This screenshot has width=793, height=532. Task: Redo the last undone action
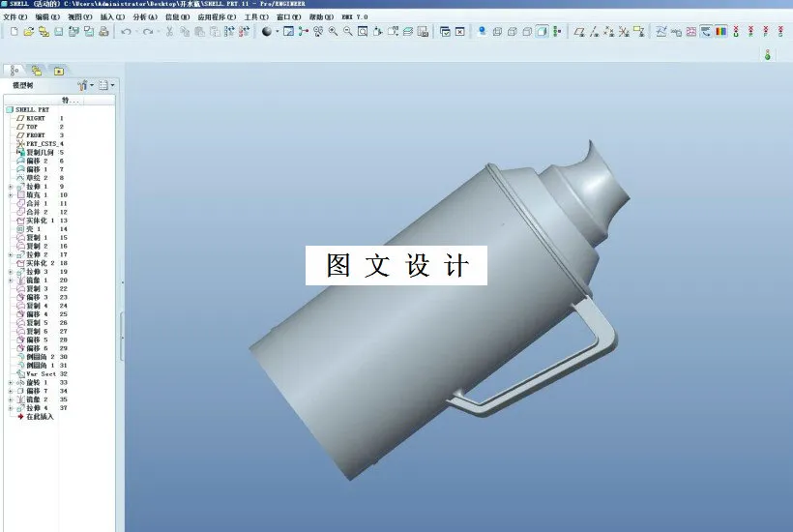pos(148,31)
